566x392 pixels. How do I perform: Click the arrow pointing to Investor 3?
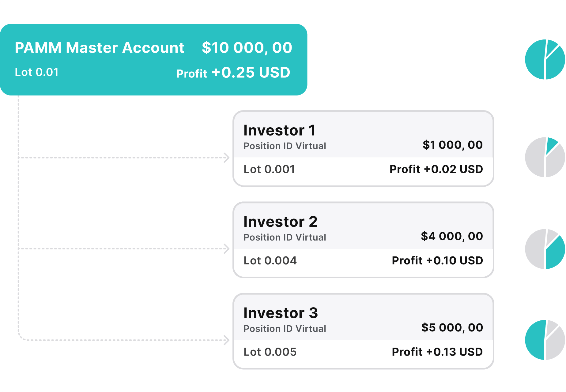226,340
